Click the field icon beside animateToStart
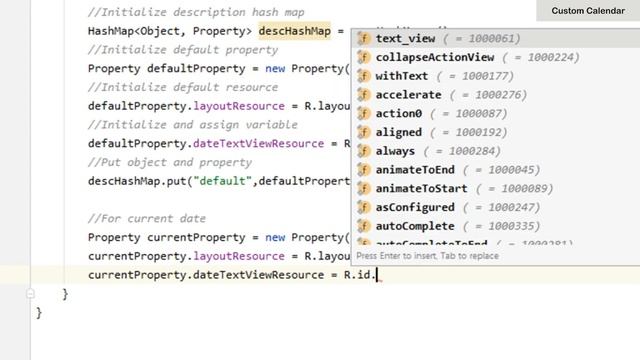 [363, 189]
